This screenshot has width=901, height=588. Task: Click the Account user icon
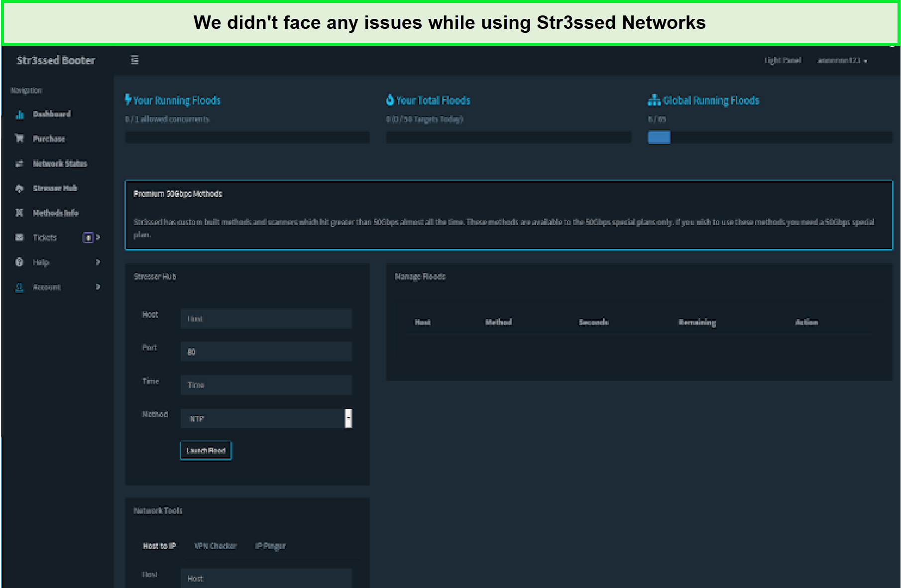tap(20, 287)
